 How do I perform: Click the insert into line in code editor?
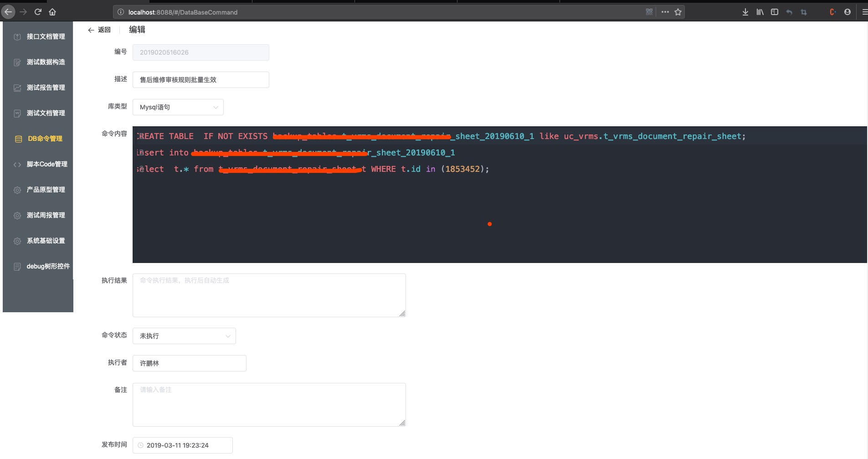pyautogui.click(x=296, y=153)
